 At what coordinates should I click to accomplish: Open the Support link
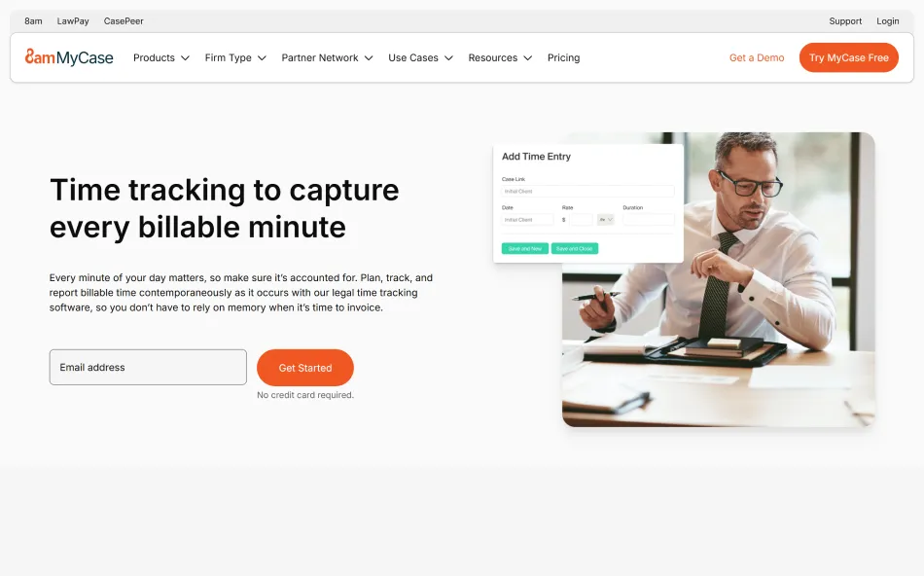pyautogui.click(x=845, y=21)
